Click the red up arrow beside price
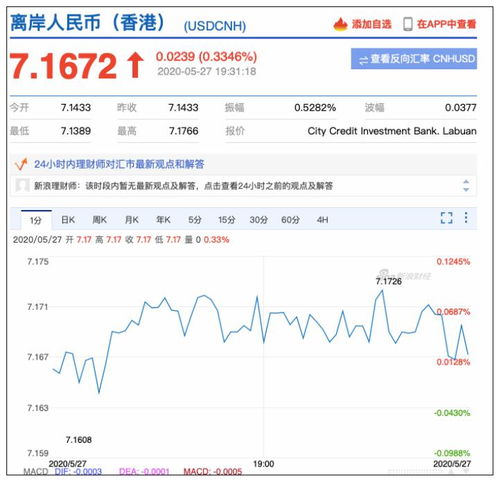499x481 pixels. [x=135, y=66]
